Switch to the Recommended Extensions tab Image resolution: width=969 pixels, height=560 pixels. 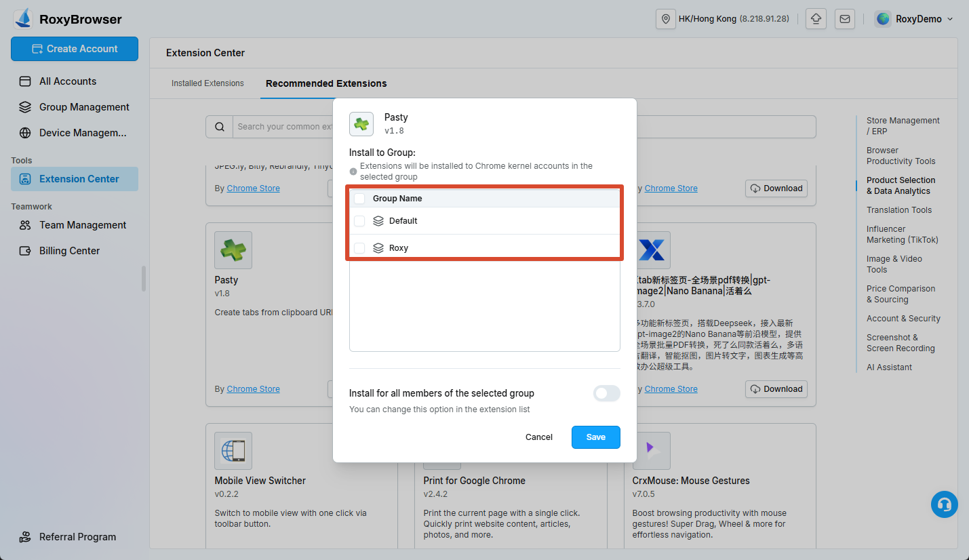tap(326, 83)
